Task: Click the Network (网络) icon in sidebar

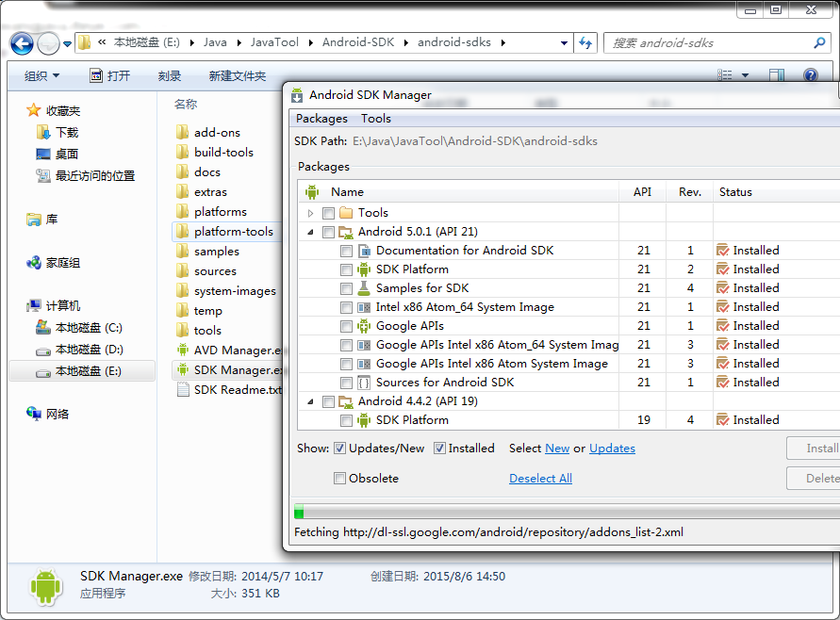Action: coord(34,414)
